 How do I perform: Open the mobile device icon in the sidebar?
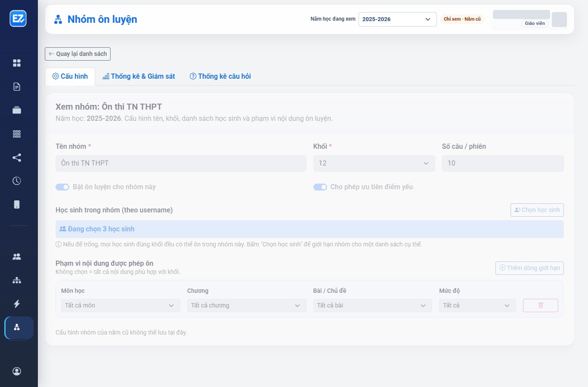[17, 204]
